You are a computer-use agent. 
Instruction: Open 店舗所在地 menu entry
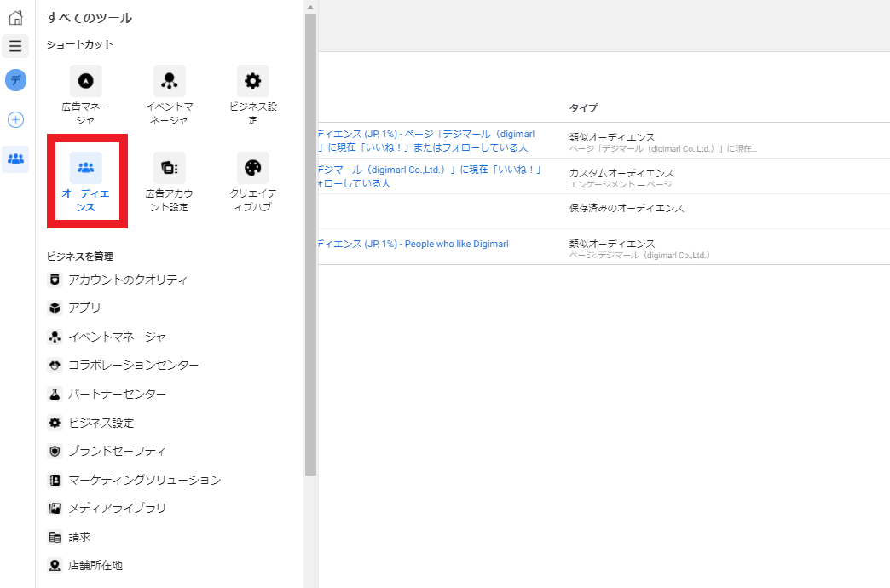pos(95,565)
